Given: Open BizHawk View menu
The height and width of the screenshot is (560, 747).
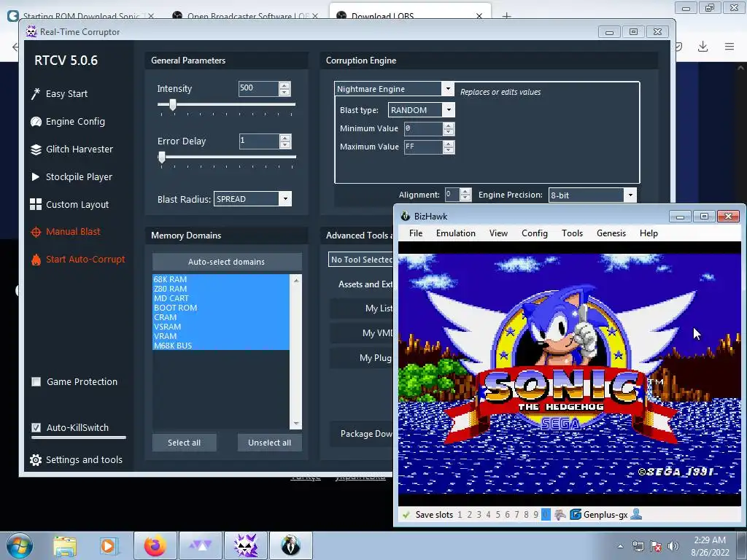Looking at the screenshot, I should point(498,233).
